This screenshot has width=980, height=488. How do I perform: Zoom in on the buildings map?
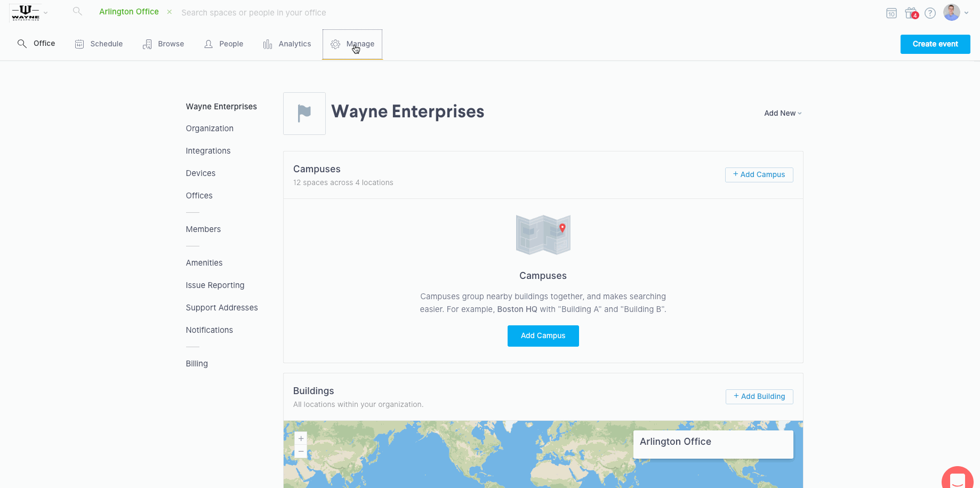(301, 438)
